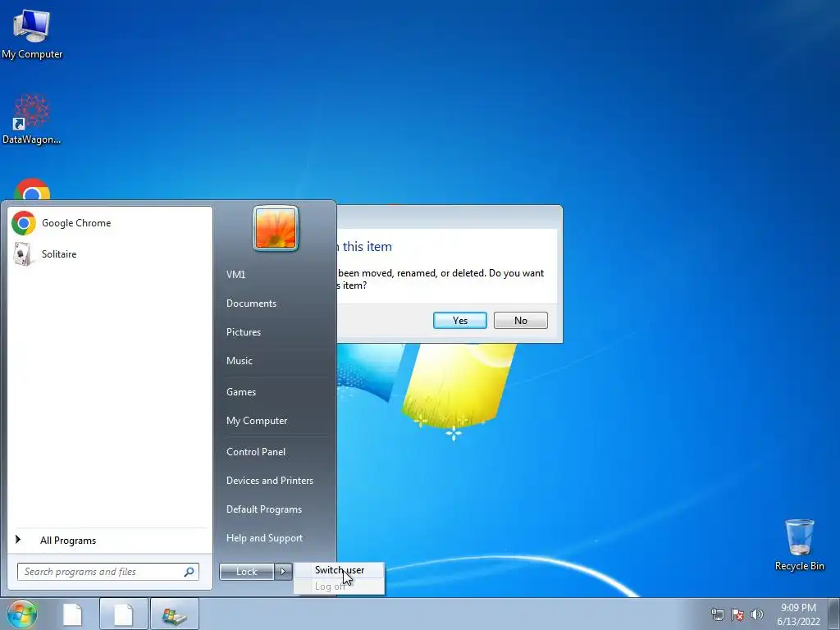Viewport: 840px width, 630px height.
Task: Open Control Panel
Action: (x=256, y=452)
